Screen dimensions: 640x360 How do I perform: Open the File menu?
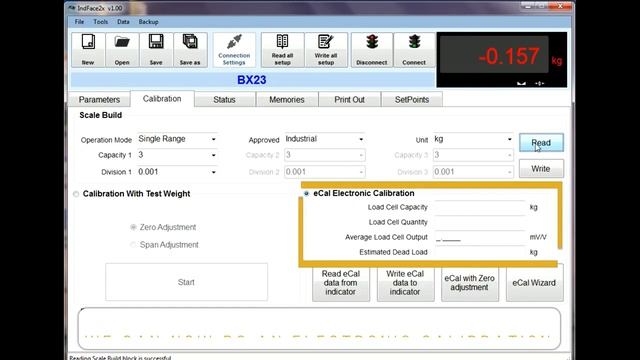point(79,22)
